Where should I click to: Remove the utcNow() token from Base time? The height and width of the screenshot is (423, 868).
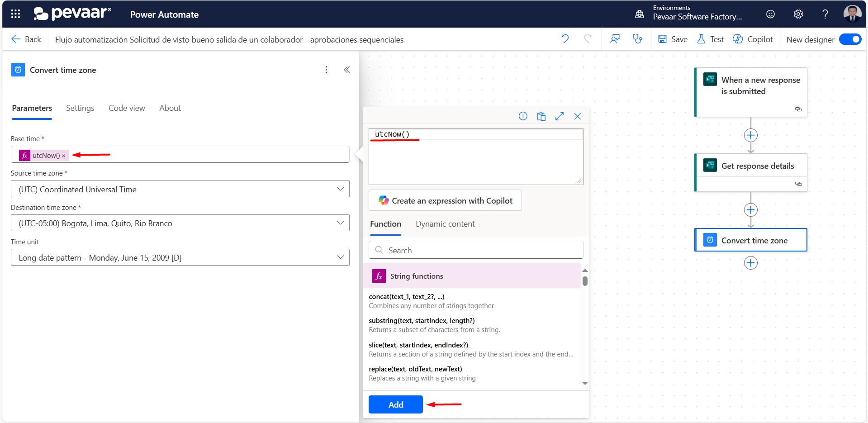click(x=64, y=156)
